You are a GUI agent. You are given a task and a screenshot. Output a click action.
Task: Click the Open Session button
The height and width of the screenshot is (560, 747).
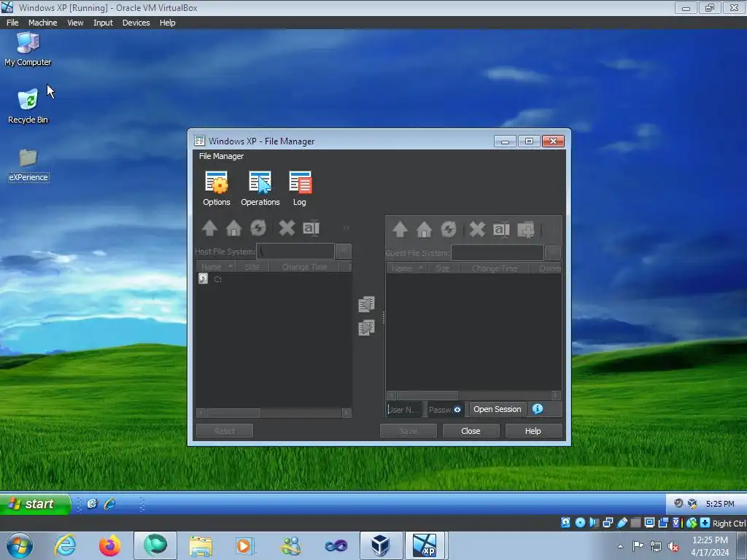498,409
